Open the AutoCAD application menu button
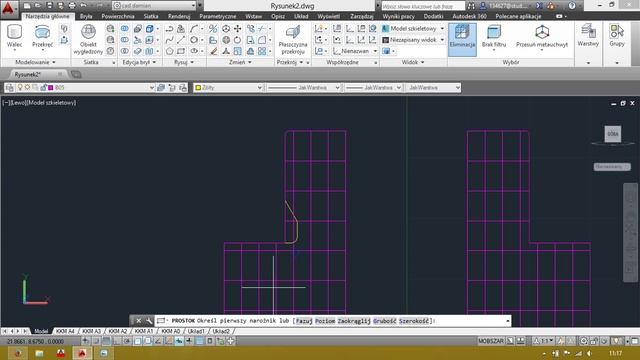This screenshot has height=360, width=640. [x=8, y=9]
